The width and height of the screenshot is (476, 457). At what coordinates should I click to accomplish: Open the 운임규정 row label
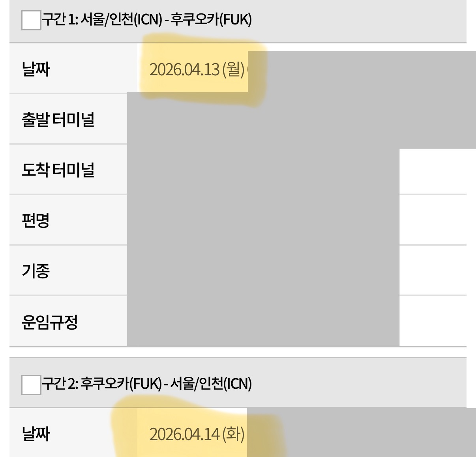click(50, 322)
